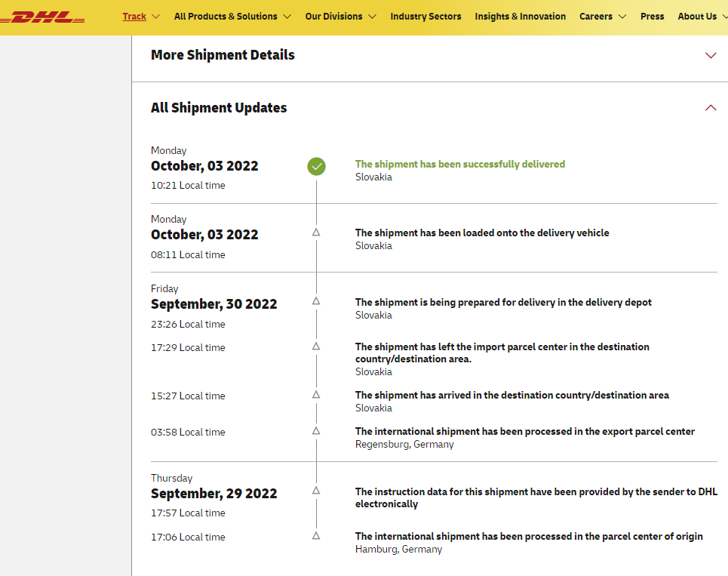728x576 pixels.
Task: Open the Track dropdown menu
Action: coord(141,17)
